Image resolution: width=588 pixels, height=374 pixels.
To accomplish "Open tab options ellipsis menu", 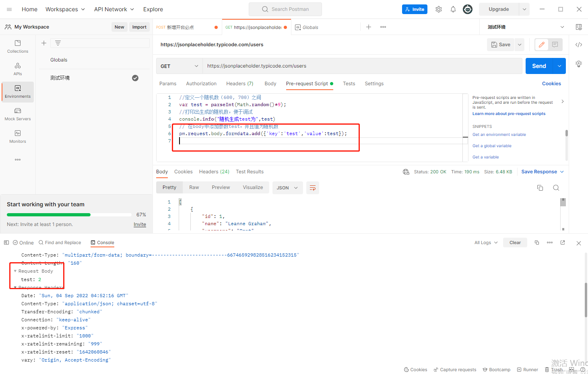I will (383, 27).
